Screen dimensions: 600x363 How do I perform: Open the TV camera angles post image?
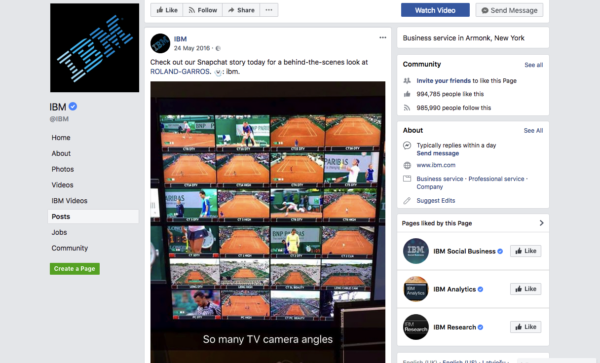pyautogui.click(x=268, y=222)
